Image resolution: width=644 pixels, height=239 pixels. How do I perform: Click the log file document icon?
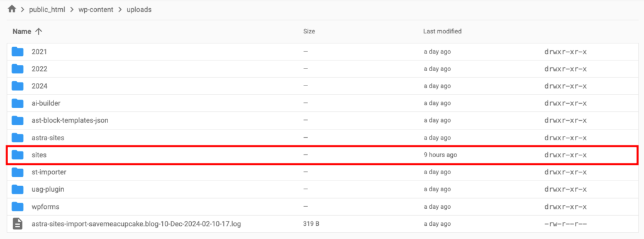(x=18, y=224)
